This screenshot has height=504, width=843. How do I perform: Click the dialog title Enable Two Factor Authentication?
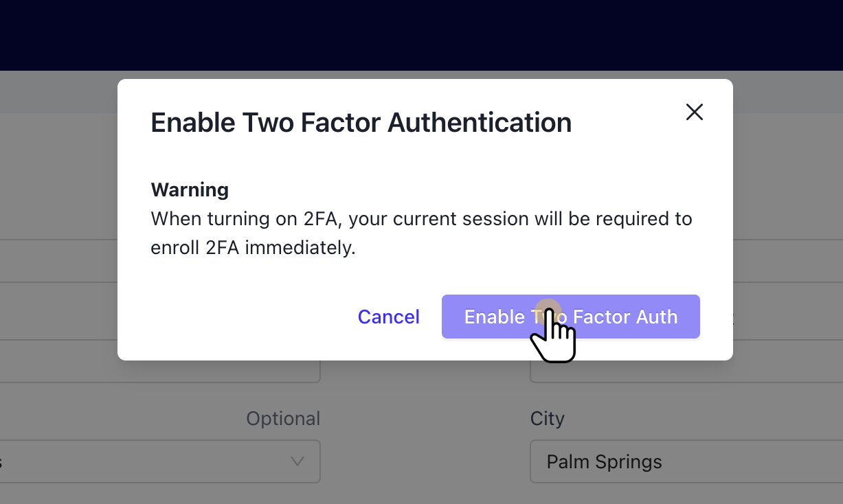click(x=361, y=123)
